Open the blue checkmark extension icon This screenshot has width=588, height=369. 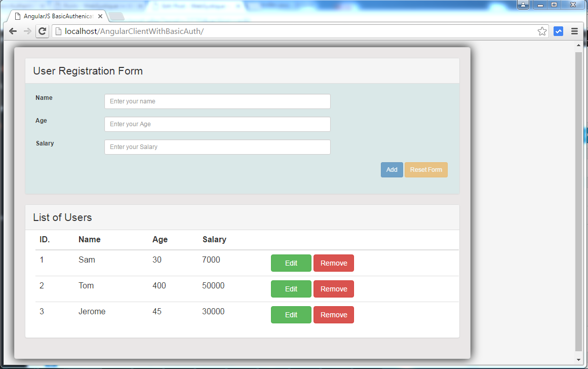(558, 31)
